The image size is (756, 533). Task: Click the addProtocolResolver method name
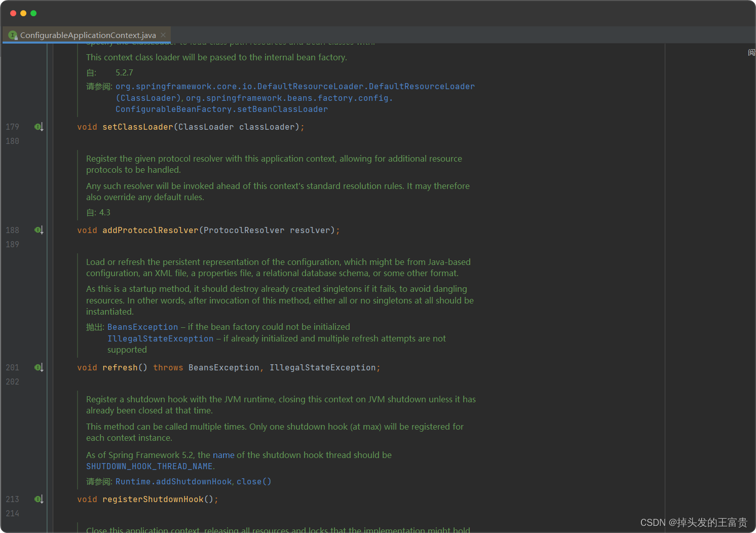coord(150,230)
